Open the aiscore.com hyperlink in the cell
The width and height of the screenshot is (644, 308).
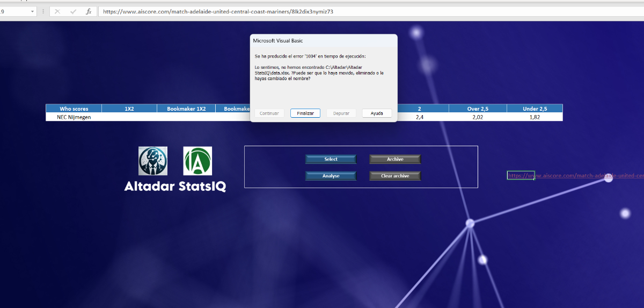[x=575, y=176]
